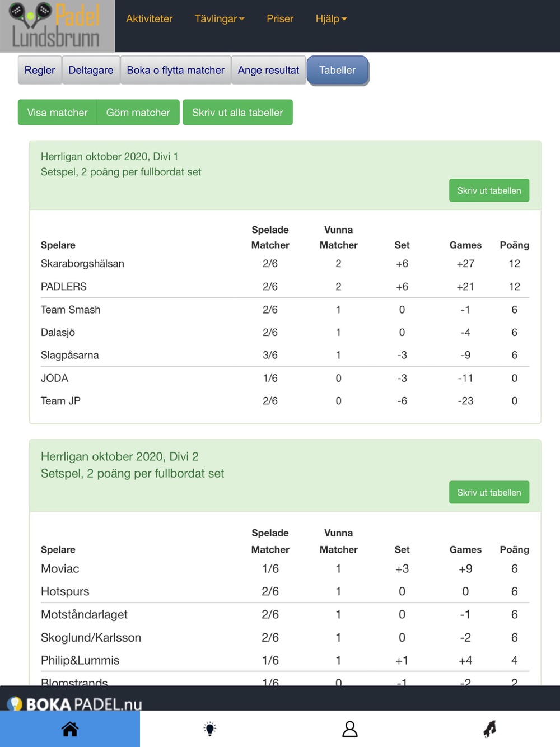Select the Tabeller tab
The width and height of the screenshot is (560, 747).
[x=337, y=71]
